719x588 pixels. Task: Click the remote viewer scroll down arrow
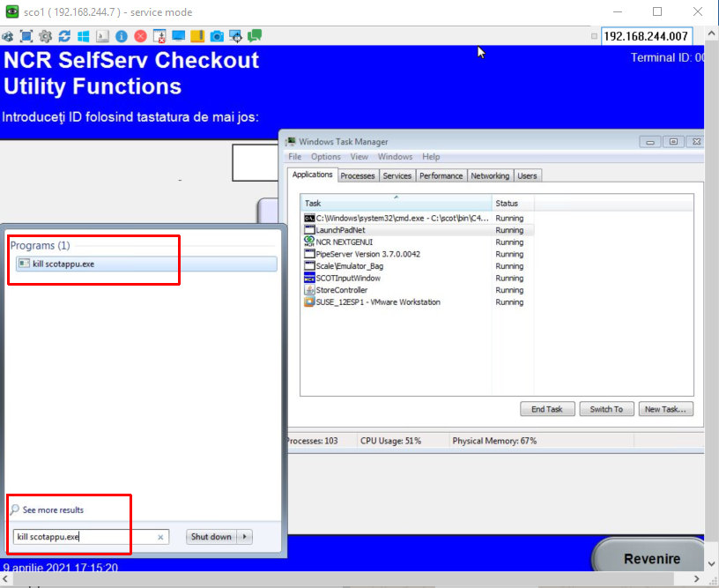point(711,563)
